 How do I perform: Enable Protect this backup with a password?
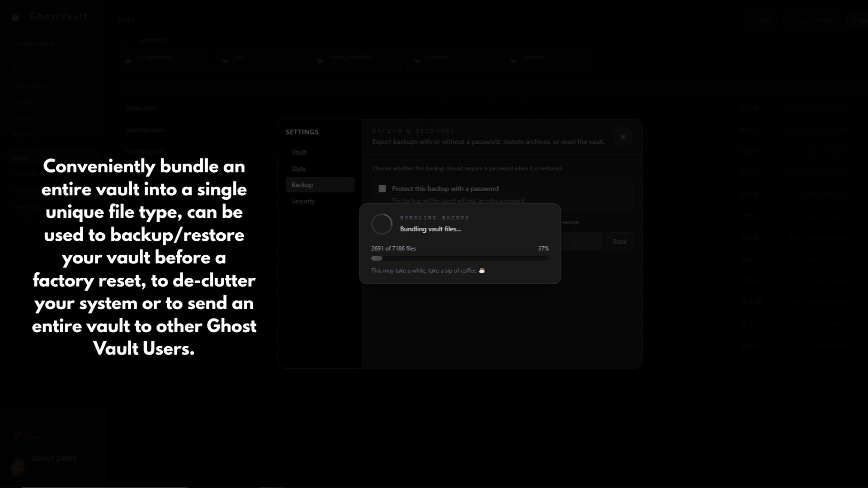pyautogui.click(x=382, y=188)
